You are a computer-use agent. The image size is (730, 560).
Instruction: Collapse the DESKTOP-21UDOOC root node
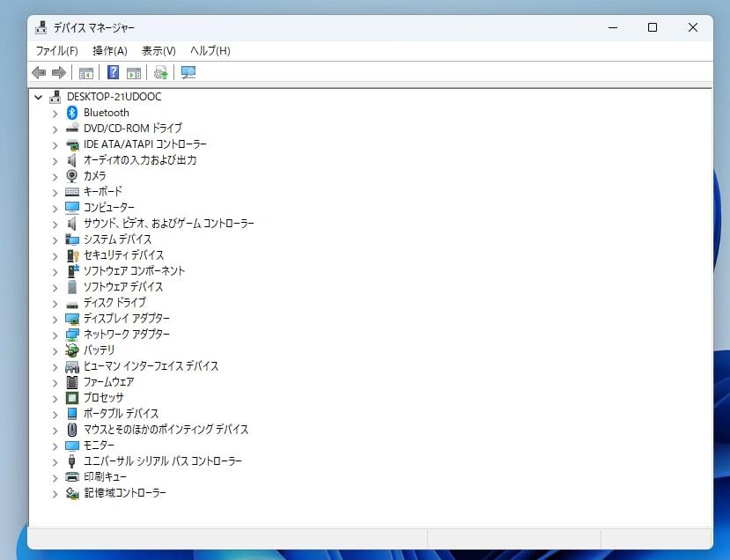coord(39,97)
